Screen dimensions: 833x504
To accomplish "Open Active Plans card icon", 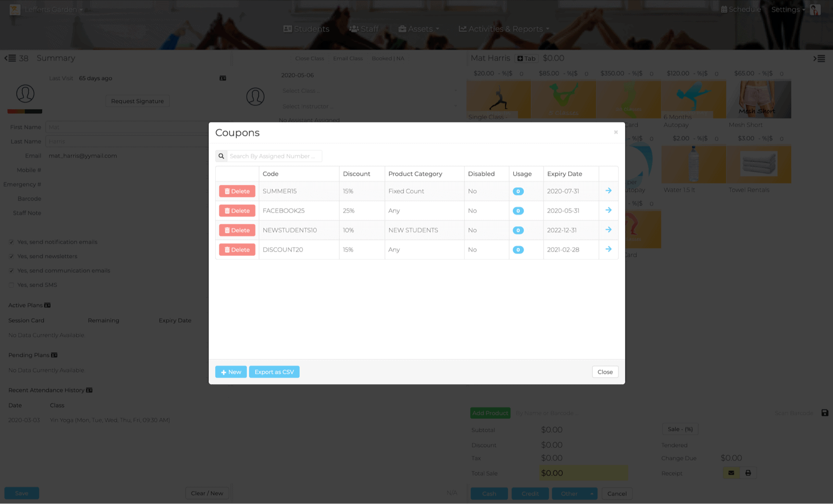I will pos(47,305).
